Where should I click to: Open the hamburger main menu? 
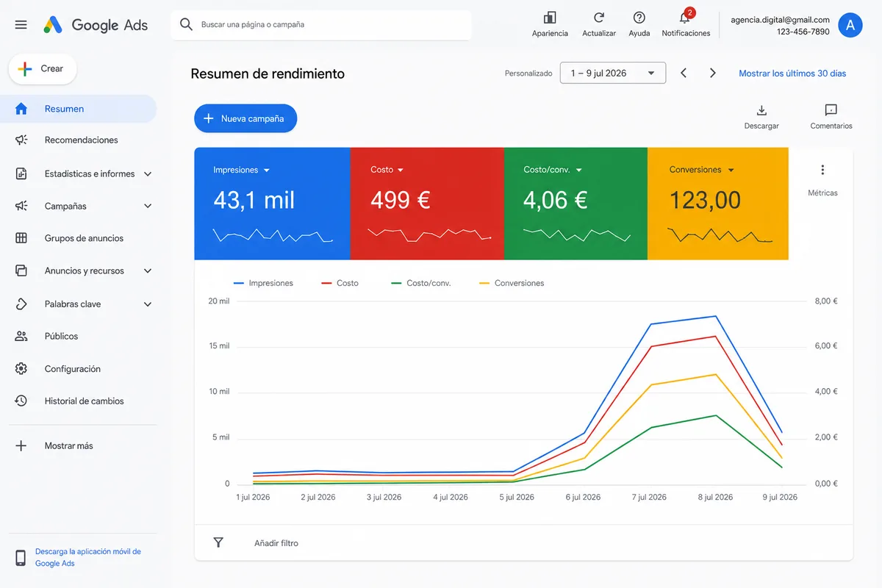pos(21,25)
